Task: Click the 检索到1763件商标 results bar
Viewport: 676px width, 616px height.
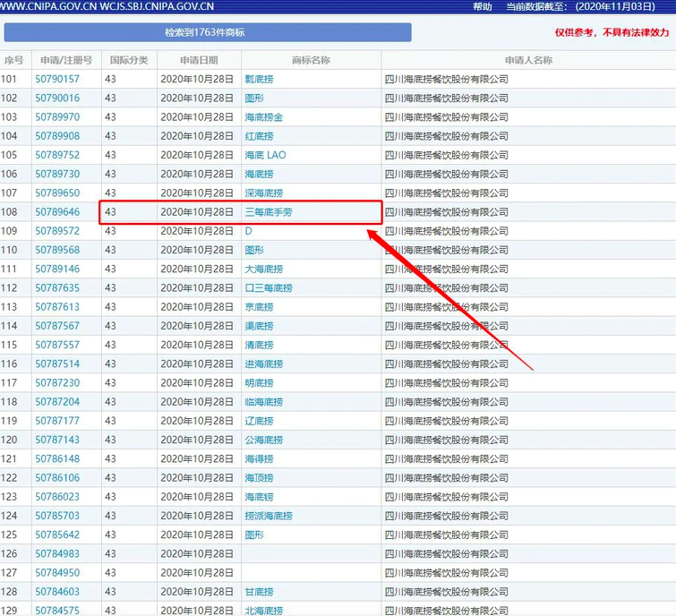Action: [x=207, y=32]
